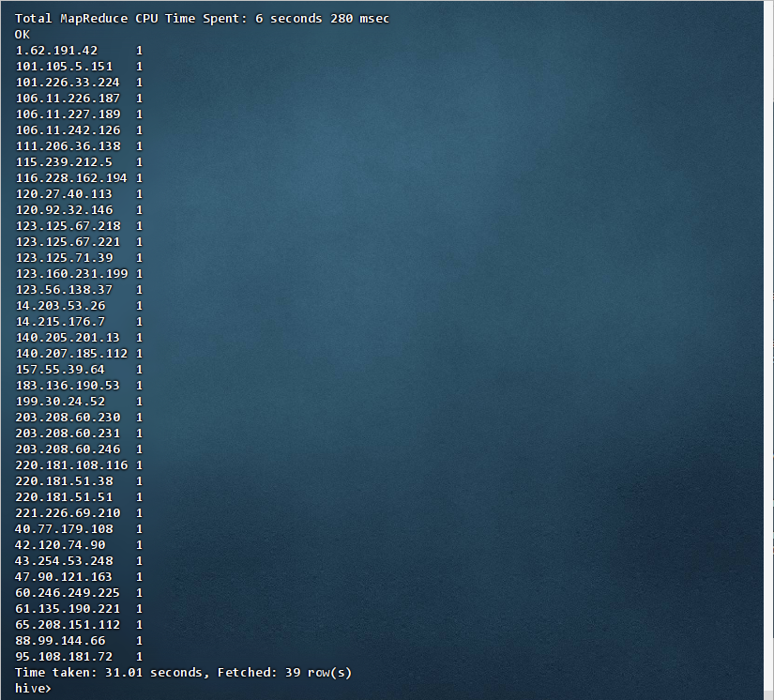Select IP address 203.208.60.230
This screenshot has height=700, width=774.
[x=68, y=418]
